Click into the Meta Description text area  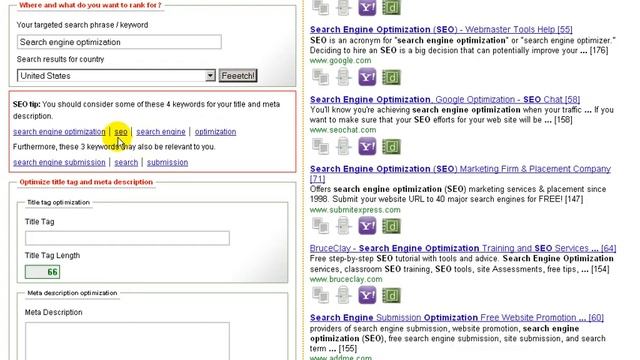[x=127, y=341]
